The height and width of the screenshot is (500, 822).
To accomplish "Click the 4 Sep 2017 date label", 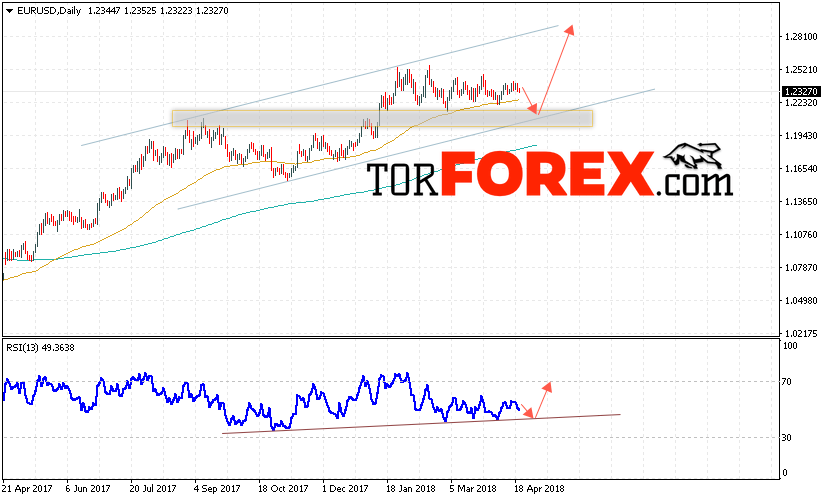I will 217,488.
